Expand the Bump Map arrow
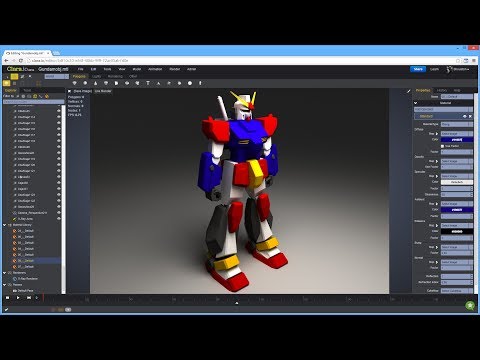 pos(437,247)
